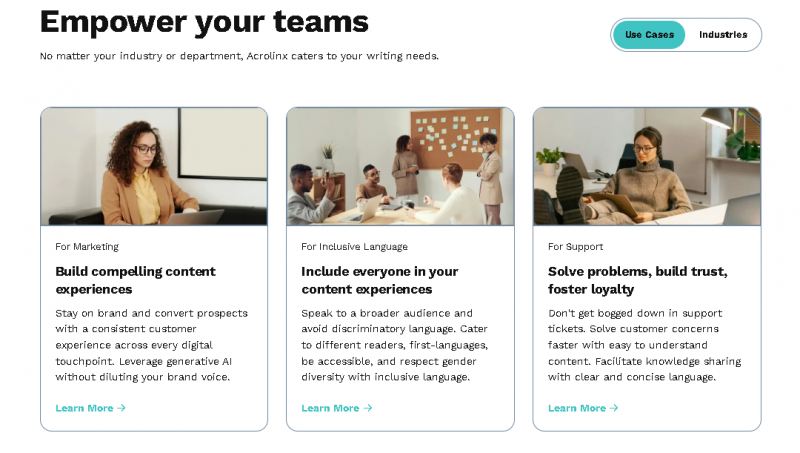Screen dimensions: 800x453
Task: Open the Inclusive Language team meeting photo
Action: (x=400, y=166)
